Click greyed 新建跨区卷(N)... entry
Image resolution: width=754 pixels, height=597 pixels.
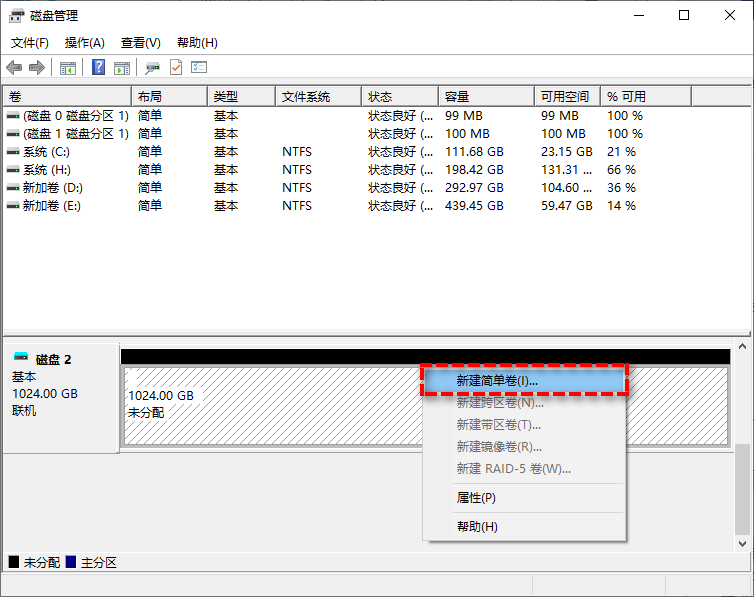[524, 403]
